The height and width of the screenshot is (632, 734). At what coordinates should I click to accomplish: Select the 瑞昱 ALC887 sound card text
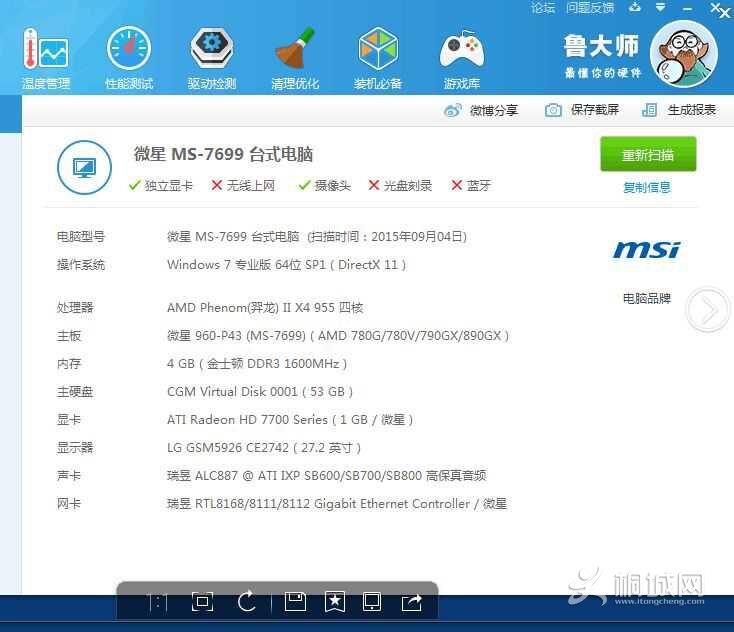[327, 476]
